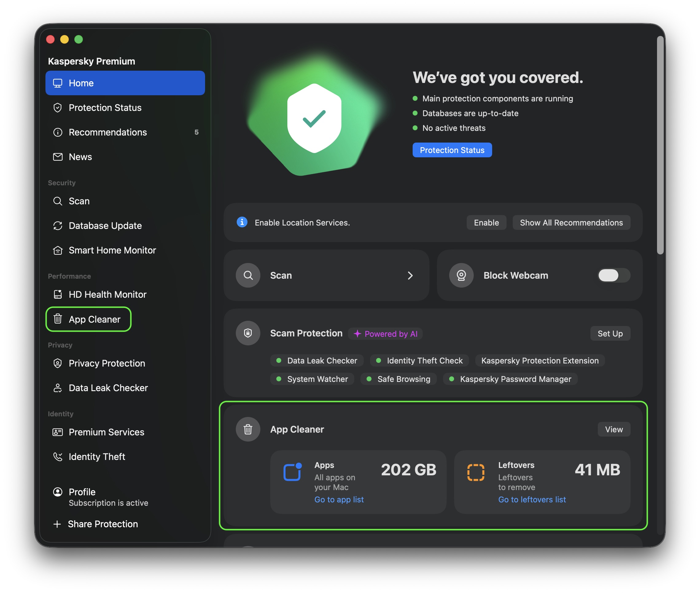Open Premium Services in the sidebar
The width and height of the screenshot is (700, 593).
125,432
